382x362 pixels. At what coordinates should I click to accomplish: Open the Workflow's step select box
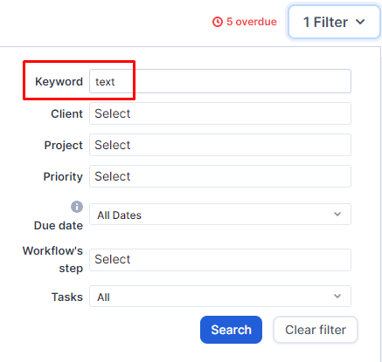220,260
